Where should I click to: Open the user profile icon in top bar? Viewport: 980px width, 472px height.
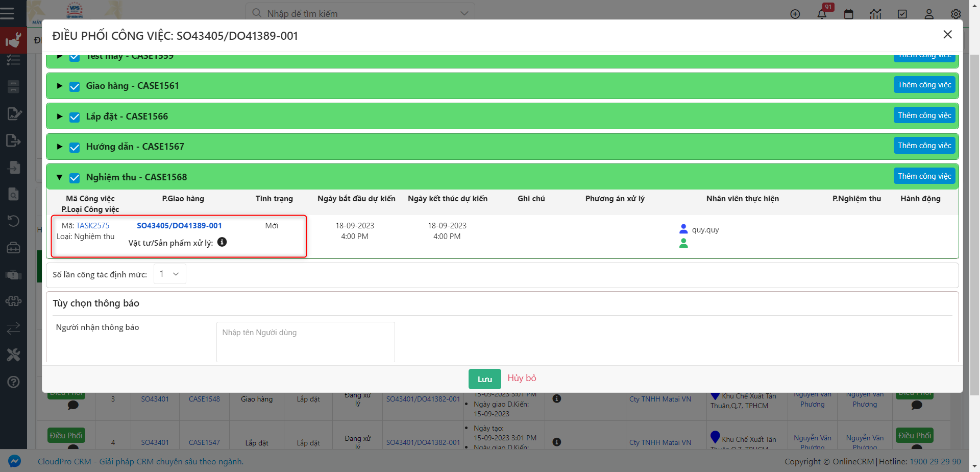929,14
